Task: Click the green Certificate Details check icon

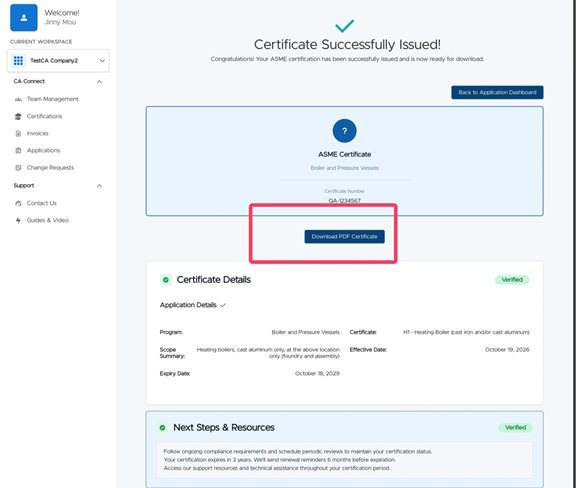Action: click(166, 280)
